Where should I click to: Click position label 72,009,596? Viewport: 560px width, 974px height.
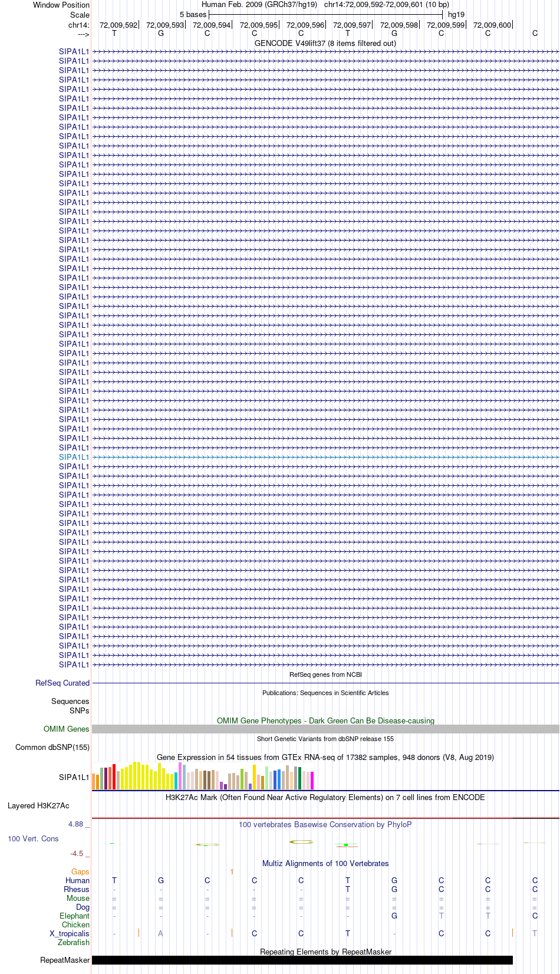305,25
